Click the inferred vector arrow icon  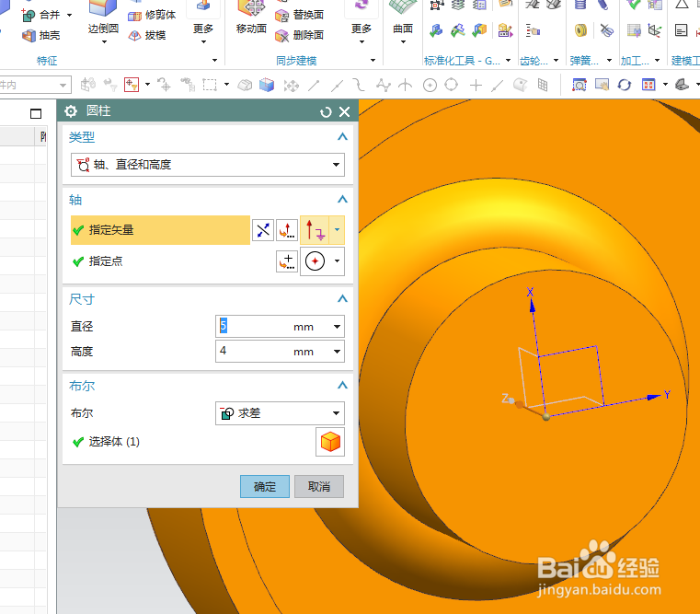pyautogui.click(x=316, y=230)
